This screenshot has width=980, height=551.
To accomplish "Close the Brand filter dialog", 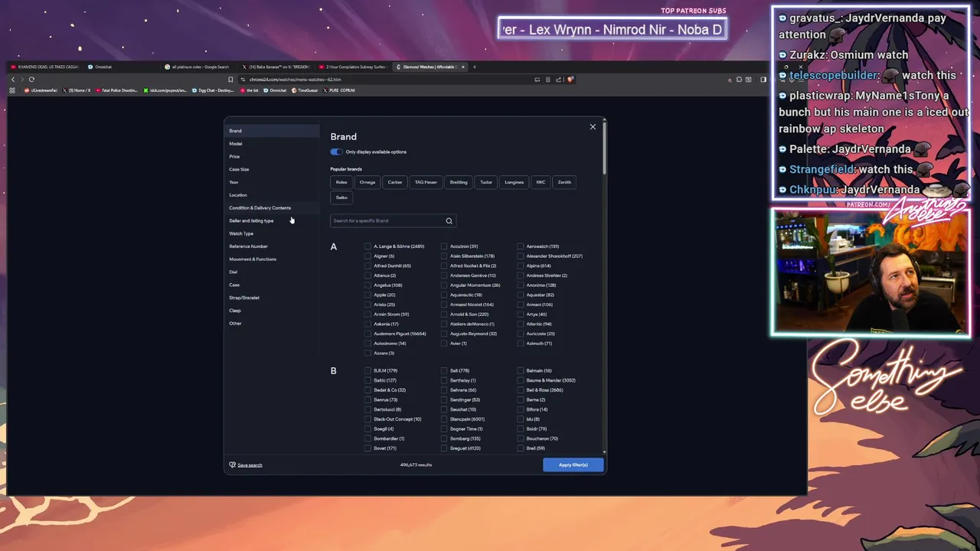I will 593,127.
